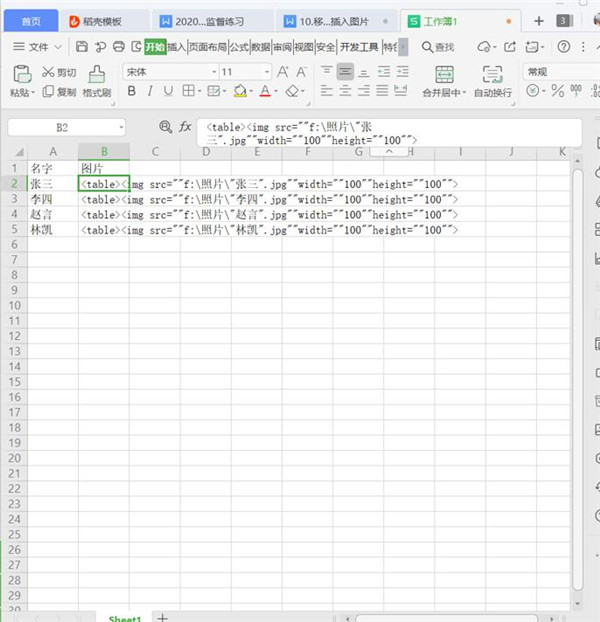Open the number format 常规 dropdown
This screenshot has height=622, width=600.
(561, 72)
